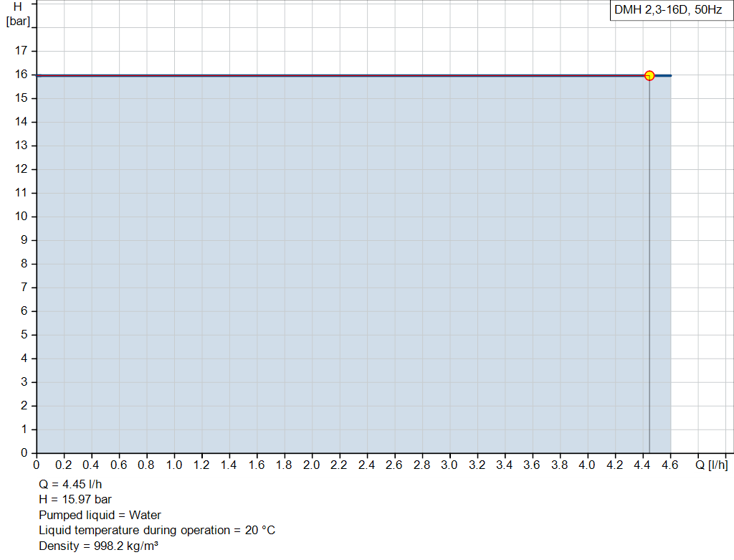Click the 4.4 value on the Q axis

(x=642, y=465)
